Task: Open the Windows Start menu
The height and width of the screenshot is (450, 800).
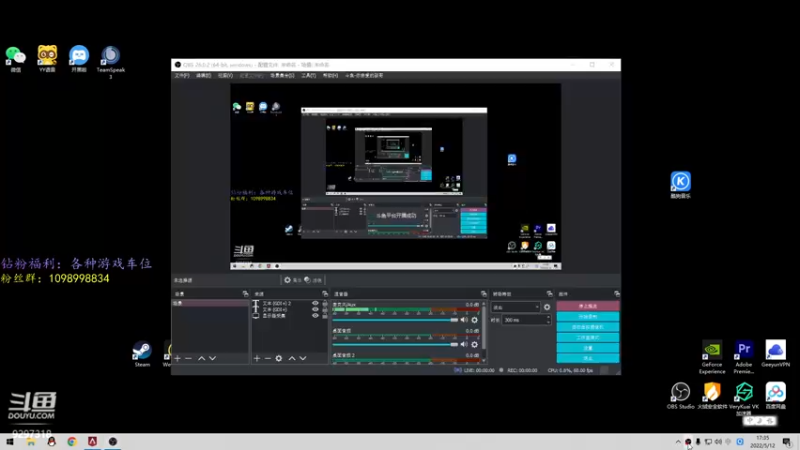Action: coord(10,442)
